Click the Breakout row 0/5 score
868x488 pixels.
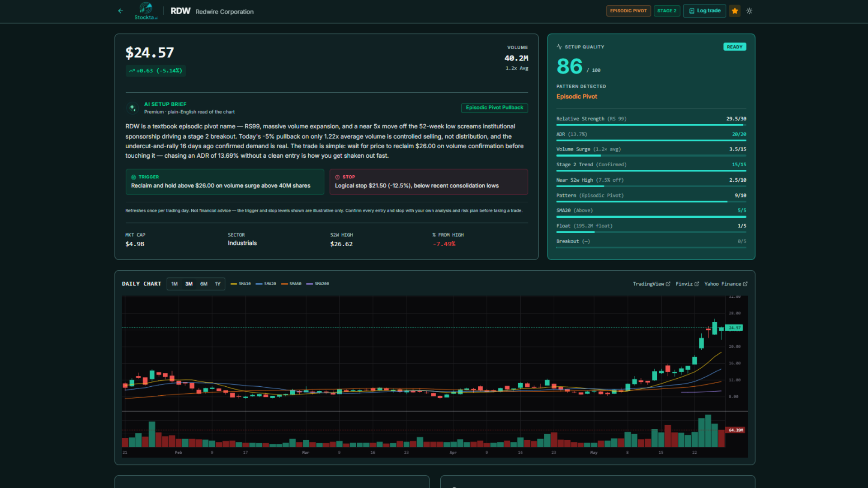point(742,241)
